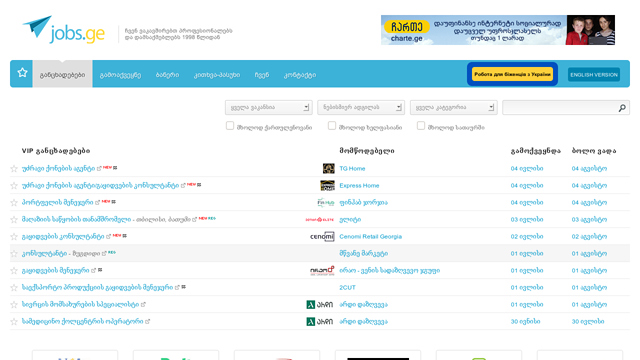This screenshot has width=640, height=360.
Task: Expand the ყველა კატეგორია category dropdown
Action: (453, 107)
